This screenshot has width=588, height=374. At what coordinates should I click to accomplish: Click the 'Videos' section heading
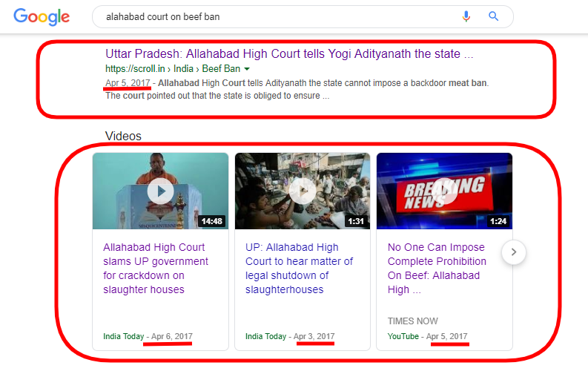click(x=123, y=137)
